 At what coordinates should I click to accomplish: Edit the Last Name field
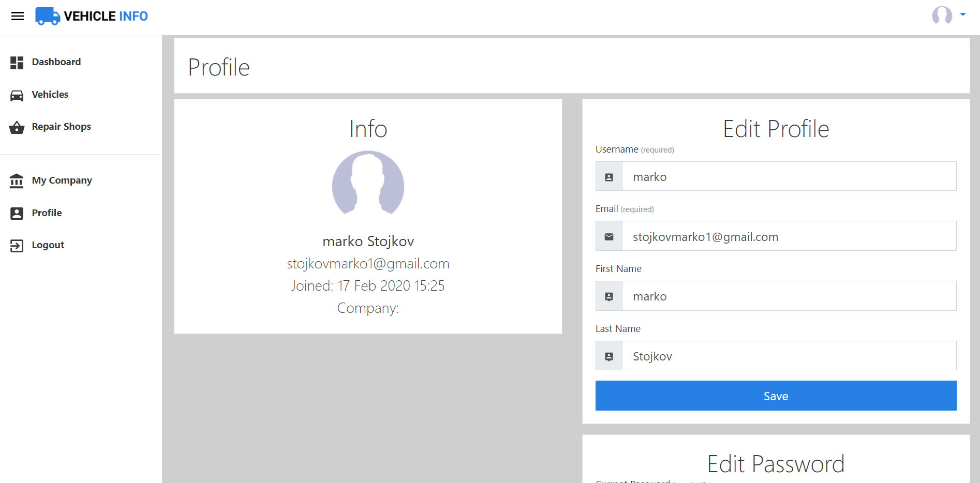pos(788,356)
